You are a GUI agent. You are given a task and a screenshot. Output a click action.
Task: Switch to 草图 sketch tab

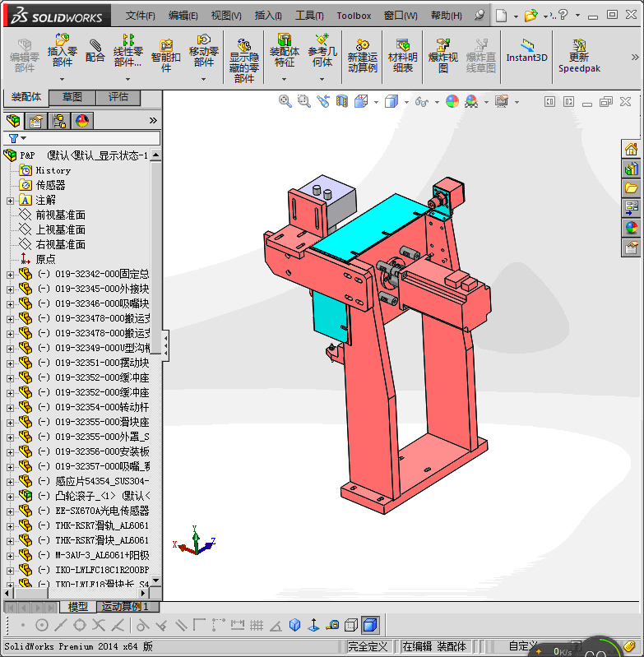(x=72, y=97)
